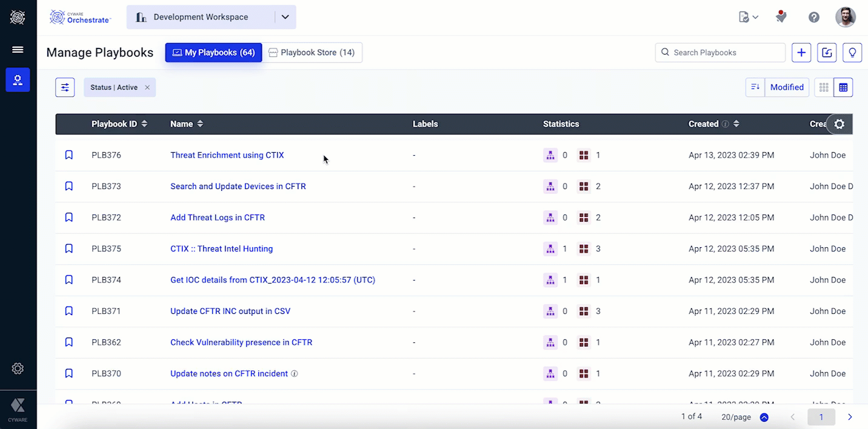Open the notifications icon with red dot
868x429 pixels.
point(781,17)
